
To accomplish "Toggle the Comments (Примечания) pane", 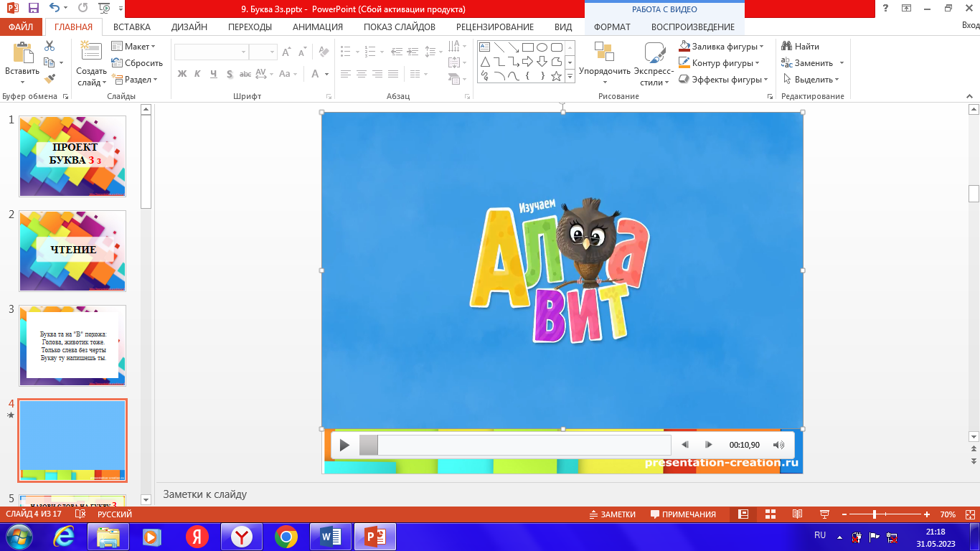I will (683, 514).
